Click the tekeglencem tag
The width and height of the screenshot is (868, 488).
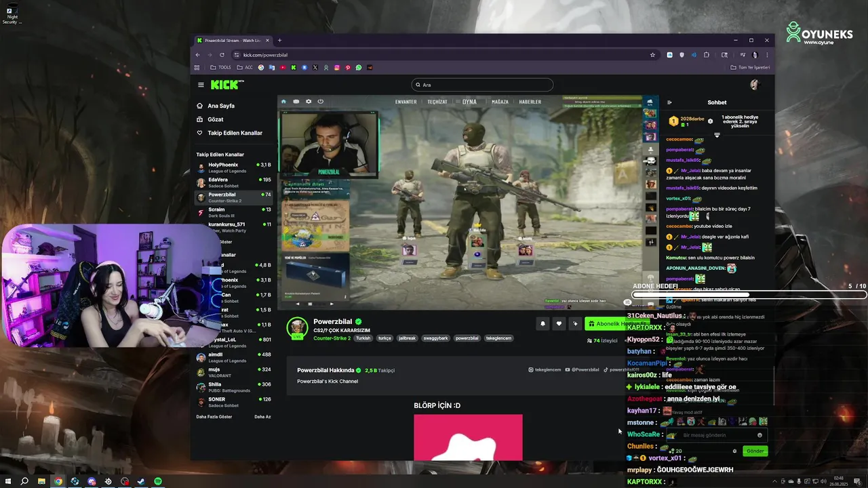[x=498, y=338]
